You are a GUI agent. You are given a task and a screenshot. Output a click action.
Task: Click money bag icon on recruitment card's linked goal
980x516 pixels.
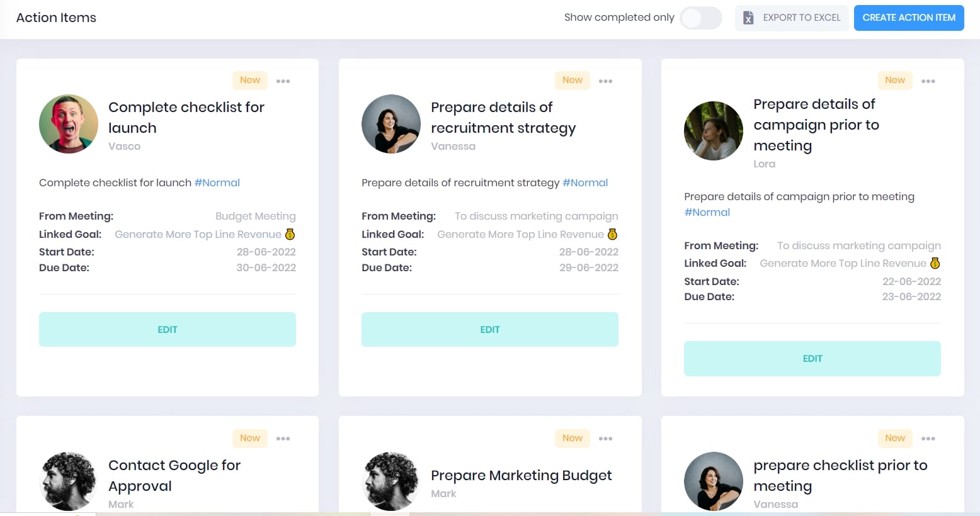(x=612, y=234)
